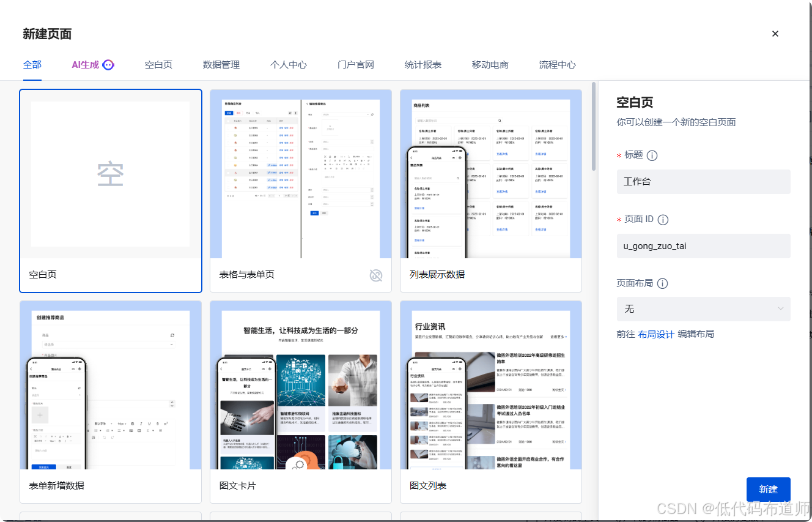Click the 图文卡片 card label

tap(238, 486)
